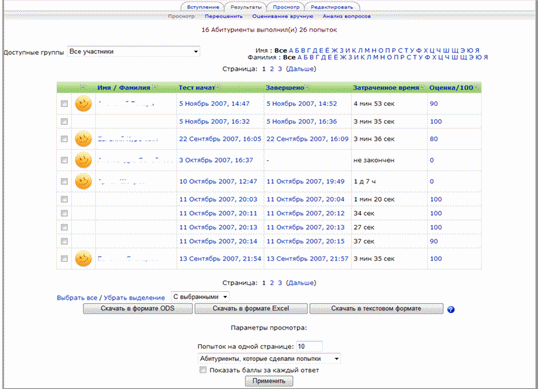Click the smiley avatar in the 5 Ноябрь 14:47 row
The width and height of the screenshot is (539, 390).
tap(83, 103)
